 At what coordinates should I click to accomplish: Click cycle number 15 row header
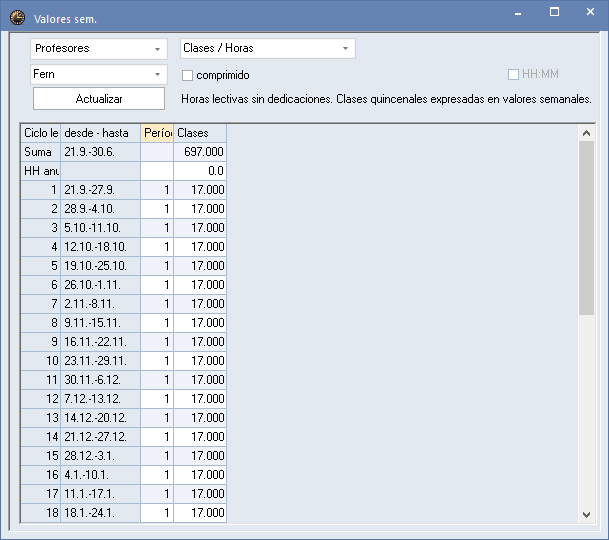tap(41, 456)
